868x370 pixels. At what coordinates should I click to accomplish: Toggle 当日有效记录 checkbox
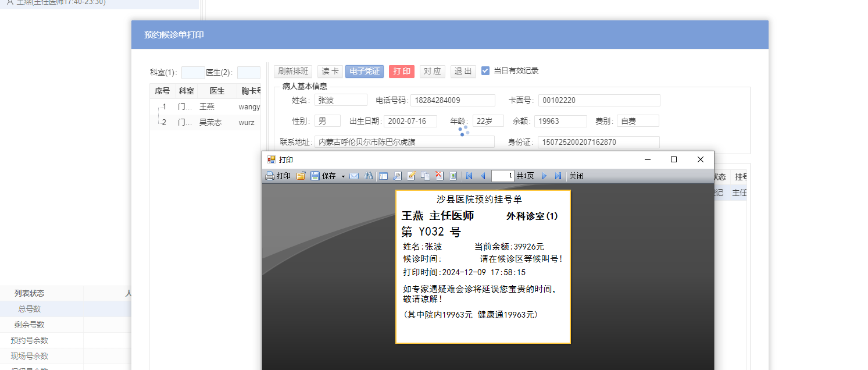pos(485,71)
